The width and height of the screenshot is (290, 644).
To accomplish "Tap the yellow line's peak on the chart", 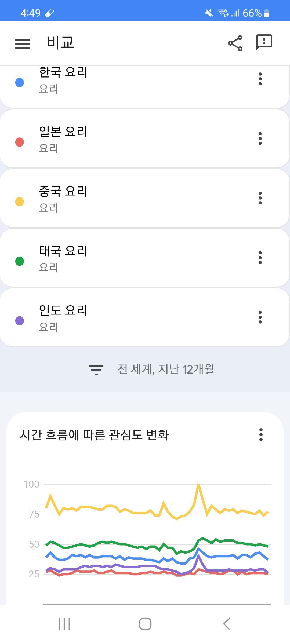I will (x=198, y=485).
